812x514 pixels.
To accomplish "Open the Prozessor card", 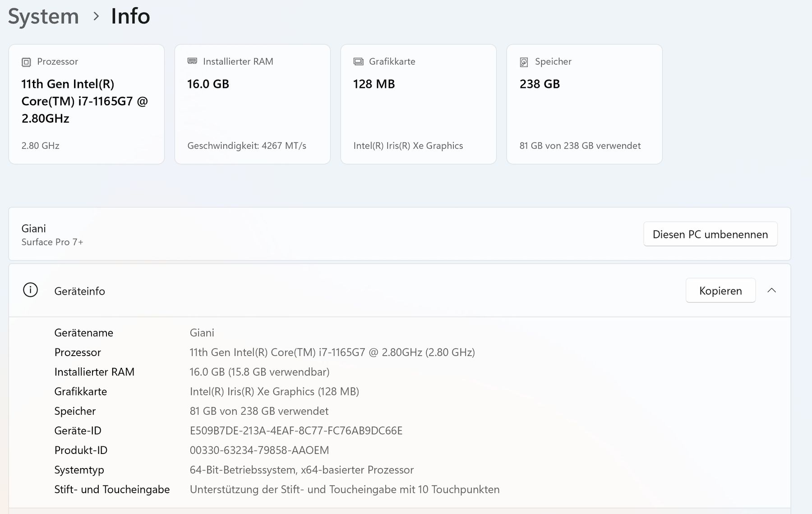I will 87,104.
